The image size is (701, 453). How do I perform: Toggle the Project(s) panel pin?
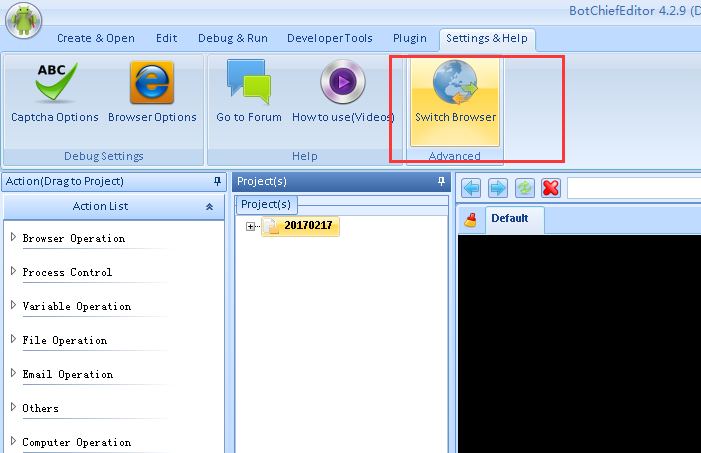[441, 182]
